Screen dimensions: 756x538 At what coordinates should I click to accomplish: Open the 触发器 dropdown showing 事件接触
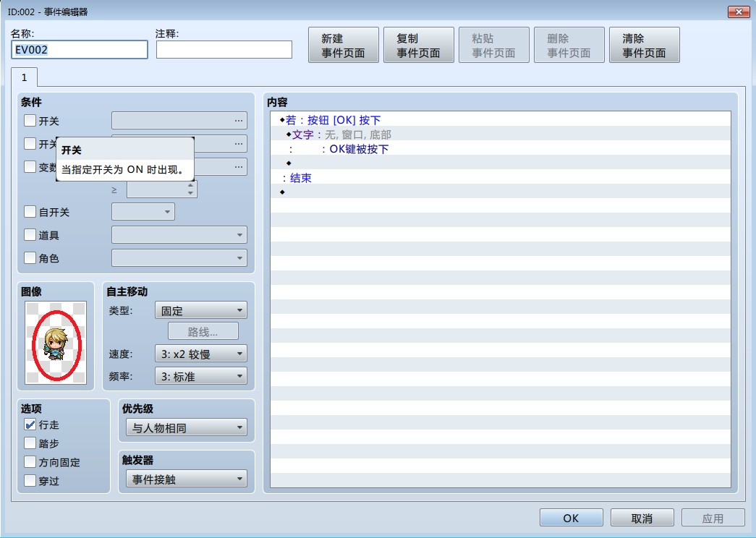187,479
